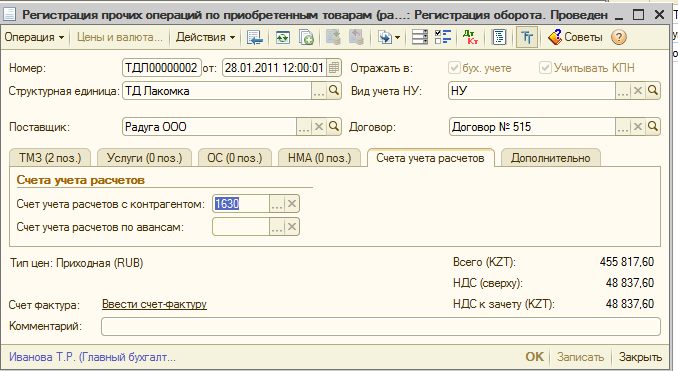Switch to the Дополнительно tab
The image size is (678, 371).
550,158
